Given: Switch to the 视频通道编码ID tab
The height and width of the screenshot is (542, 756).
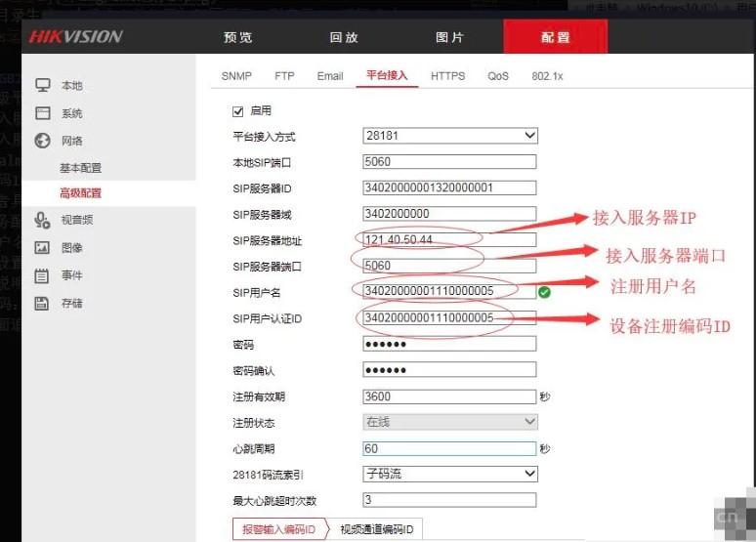Looking at the screenshot, I should (x=376, y=529).
